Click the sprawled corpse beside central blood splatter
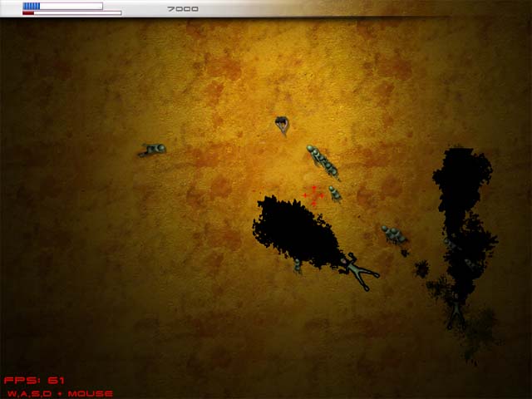The image size is (532, 399). pyautogui.click(x=360, y=271)
